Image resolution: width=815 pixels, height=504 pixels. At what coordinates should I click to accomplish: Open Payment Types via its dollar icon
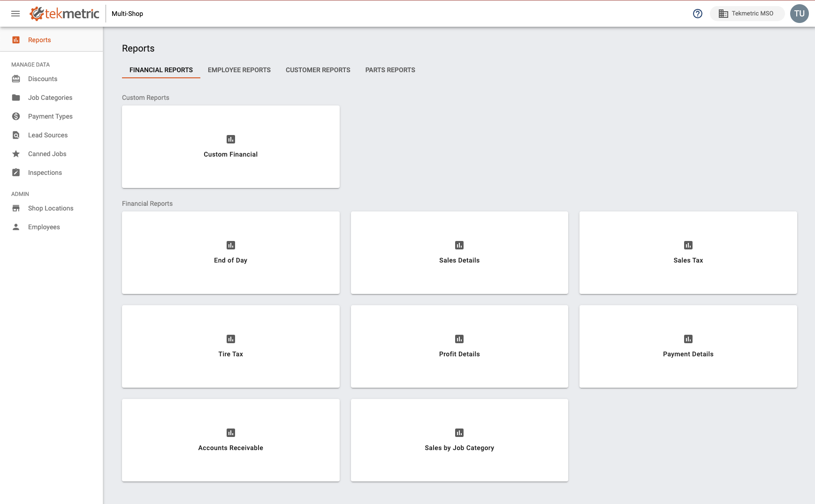(x=15, y=116)
